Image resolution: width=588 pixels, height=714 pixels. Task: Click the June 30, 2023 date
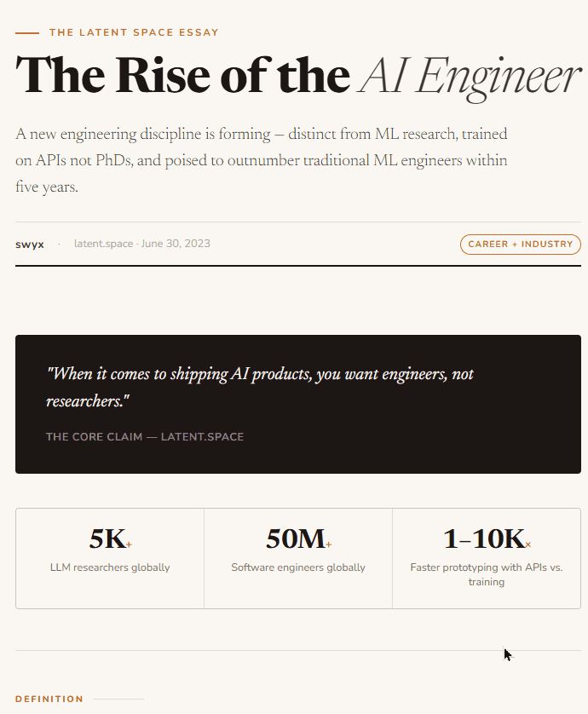coord(176,244)
